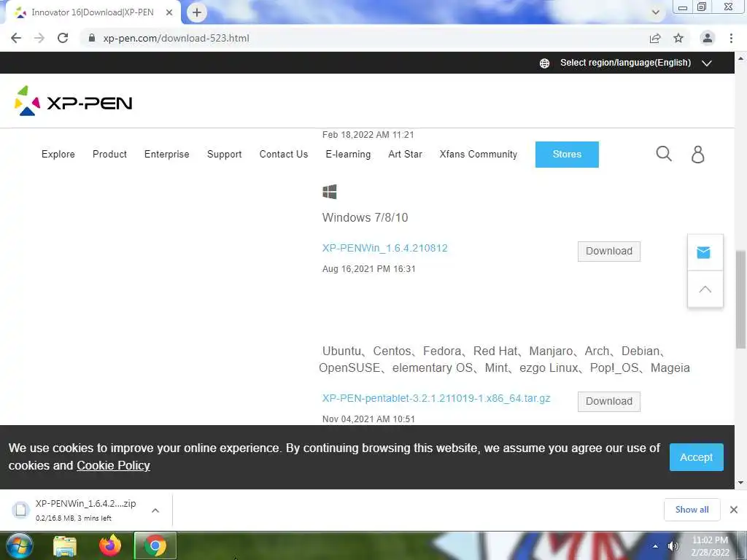
Task: Open the Cookie Policy link
Action: click(x=113, y=466)
